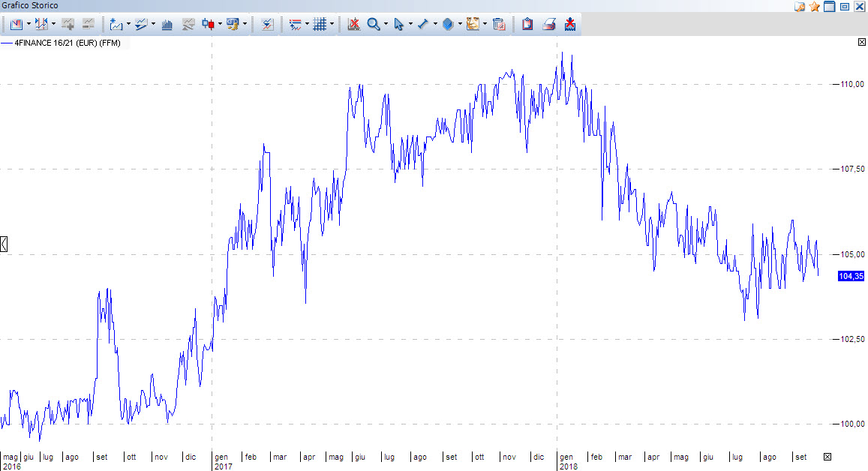The height and width of the screenshot is (471, 868).
Task: Click the chart with red X icon
Action: (x=353, y=24)
